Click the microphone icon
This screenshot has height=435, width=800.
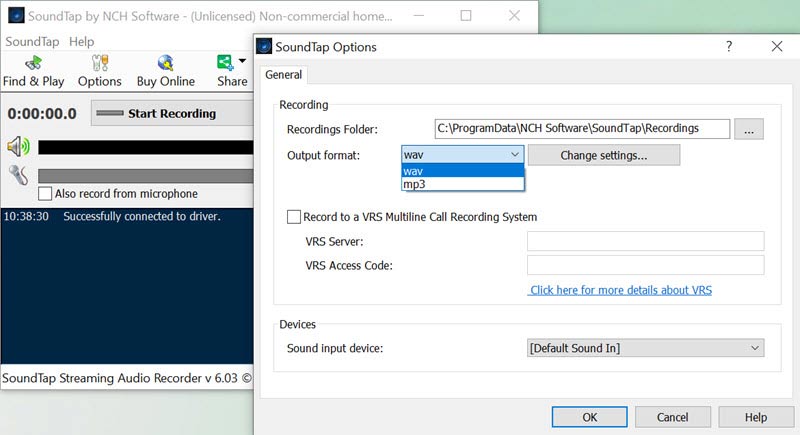[18, 175]
